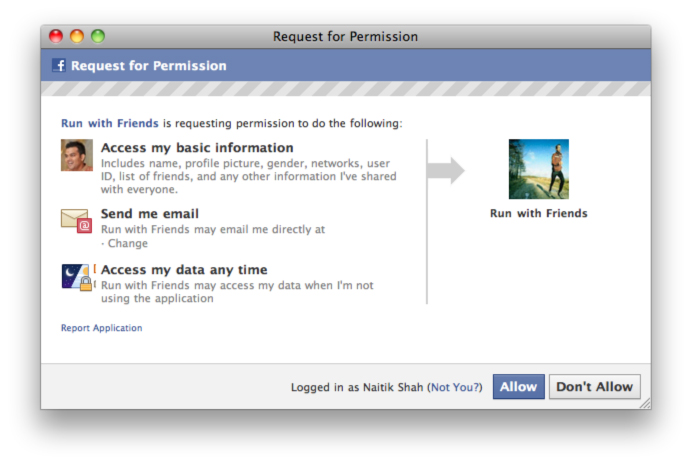Click the Facebook logo in the header

[59, 66]
